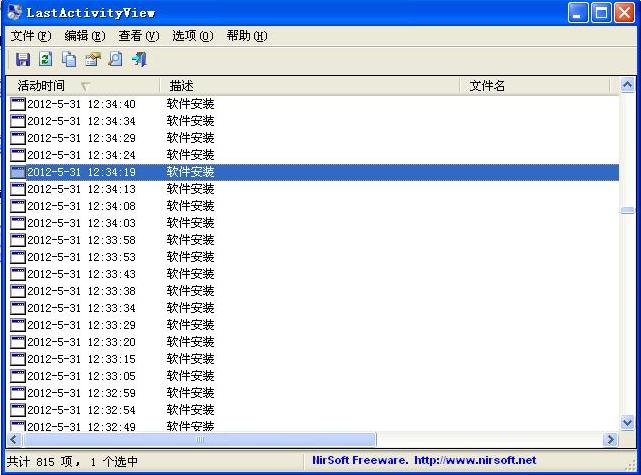Click the Copy selected items toolbar icon
The image size is (641, 475).
[69, 59]
